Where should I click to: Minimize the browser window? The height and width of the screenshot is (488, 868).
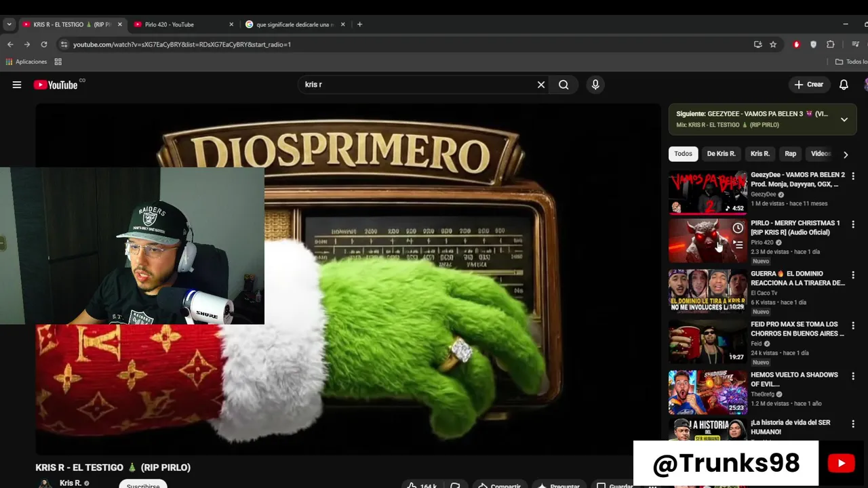pos(846,24)
